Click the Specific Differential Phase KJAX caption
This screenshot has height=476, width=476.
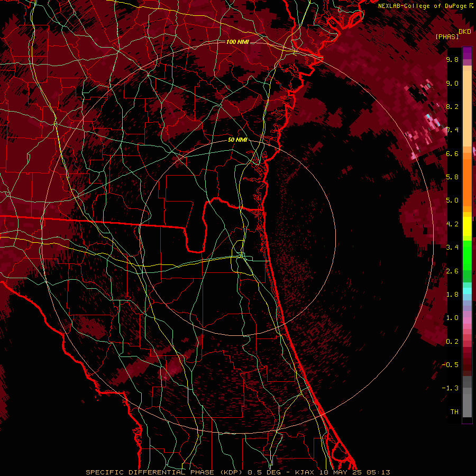point(238,472)
